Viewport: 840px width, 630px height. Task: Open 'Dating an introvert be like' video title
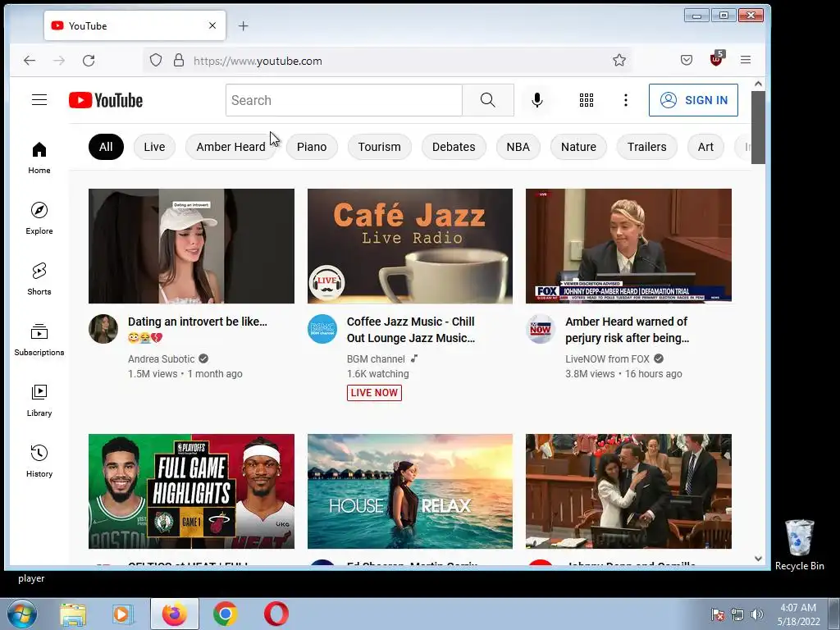tap(198, 330)
